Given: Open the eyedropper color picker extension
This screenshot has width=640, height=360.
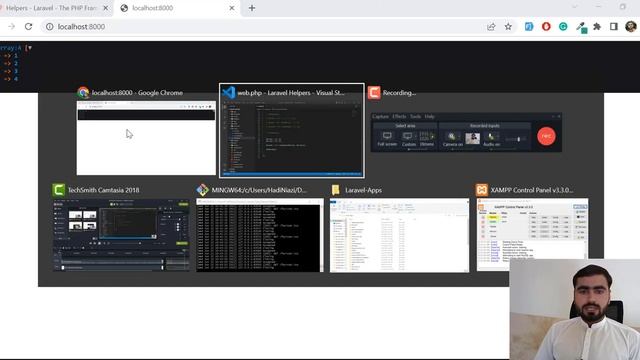Looking at the screenshot, I should (x=581, y=27).
